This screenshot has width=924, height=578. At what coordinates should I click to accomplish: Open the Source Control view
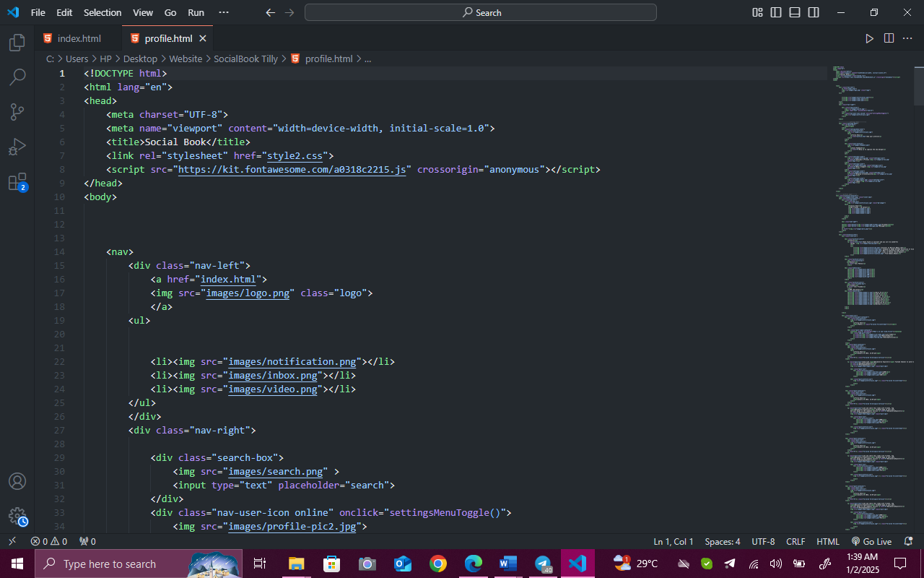pos(17,112)
